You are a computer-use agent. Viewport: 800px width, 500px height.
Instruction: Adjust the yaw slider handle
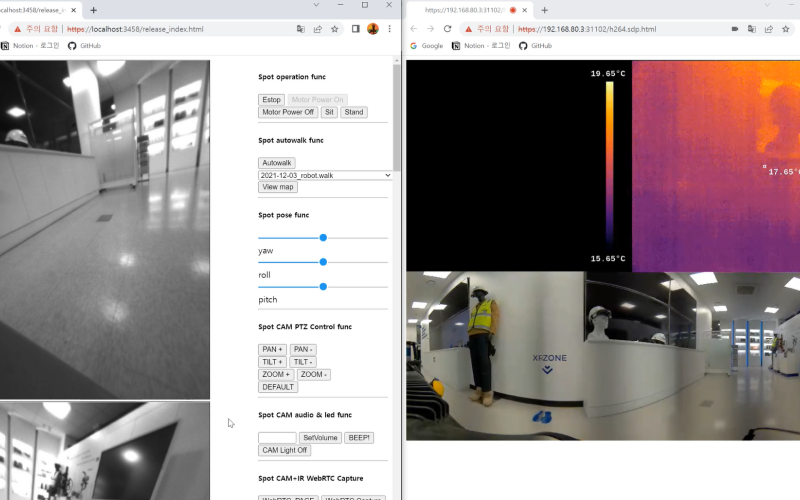coord(323,238)
